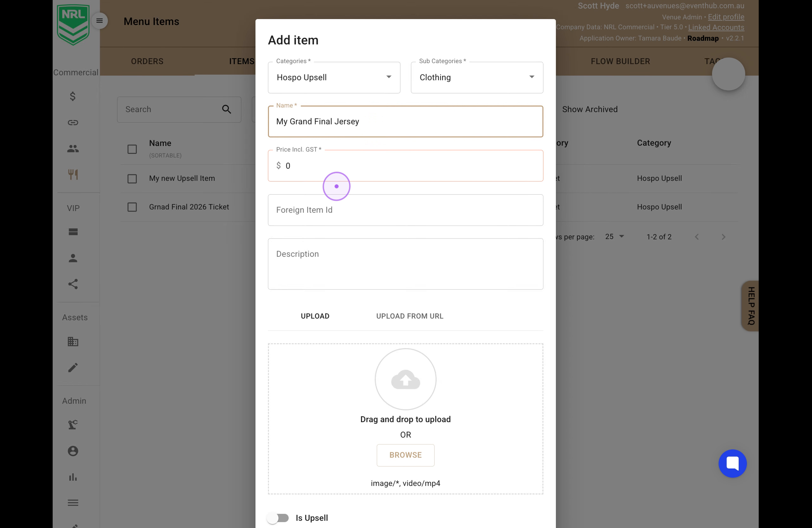
Task: Open the Categories dropdown showing Hospo Upsell
Action: tap(334, 77)
